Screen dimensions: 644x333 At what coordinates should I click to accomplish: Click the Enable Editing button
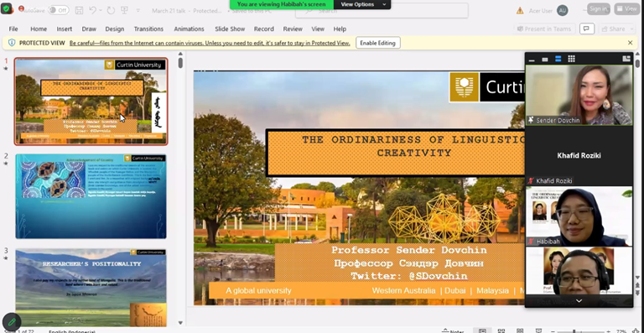pyautogui.click(x=378, y=43)
